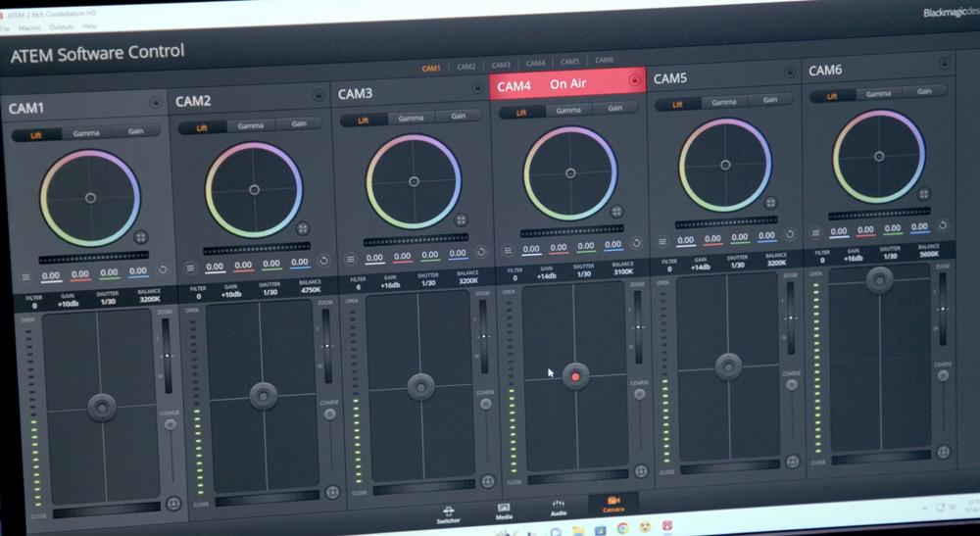Open the Macros menu
The image size is (980, 536).
[x=29, y=27]
